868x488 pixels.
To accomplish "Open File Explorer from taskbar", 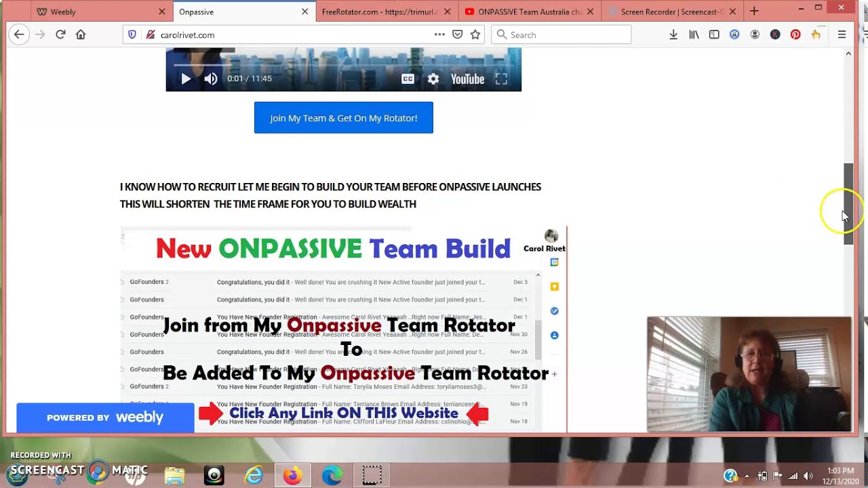I will 174,475.
